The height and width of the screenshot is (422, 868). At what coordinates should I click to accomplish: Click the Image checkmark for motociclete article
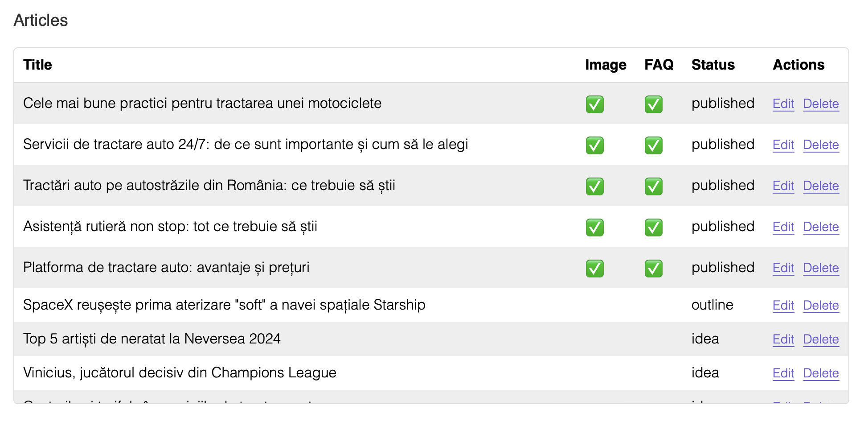594,104
